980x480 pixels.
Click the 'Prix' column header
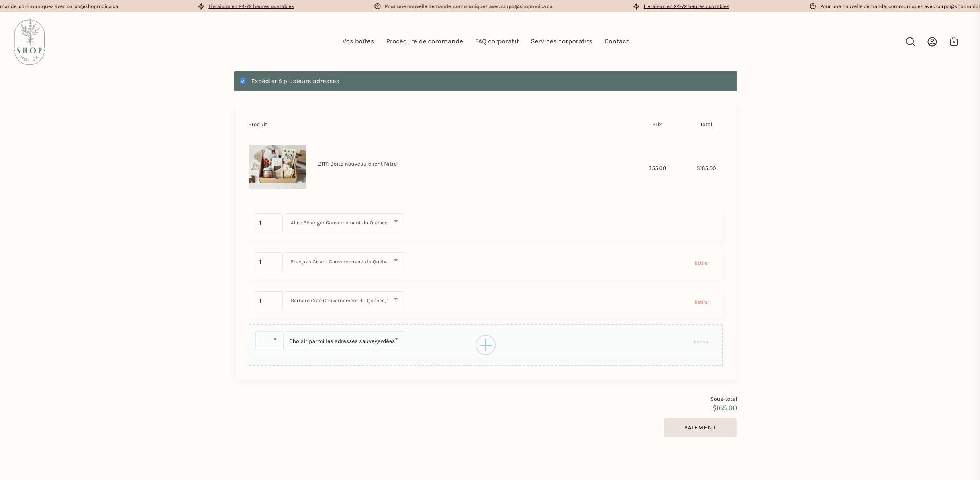pos(657,125)
